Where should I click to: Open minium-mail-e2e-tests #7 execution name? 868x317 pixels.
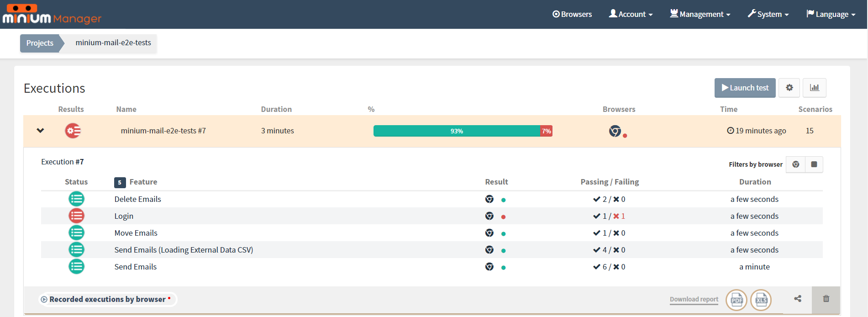pos(163,131)
